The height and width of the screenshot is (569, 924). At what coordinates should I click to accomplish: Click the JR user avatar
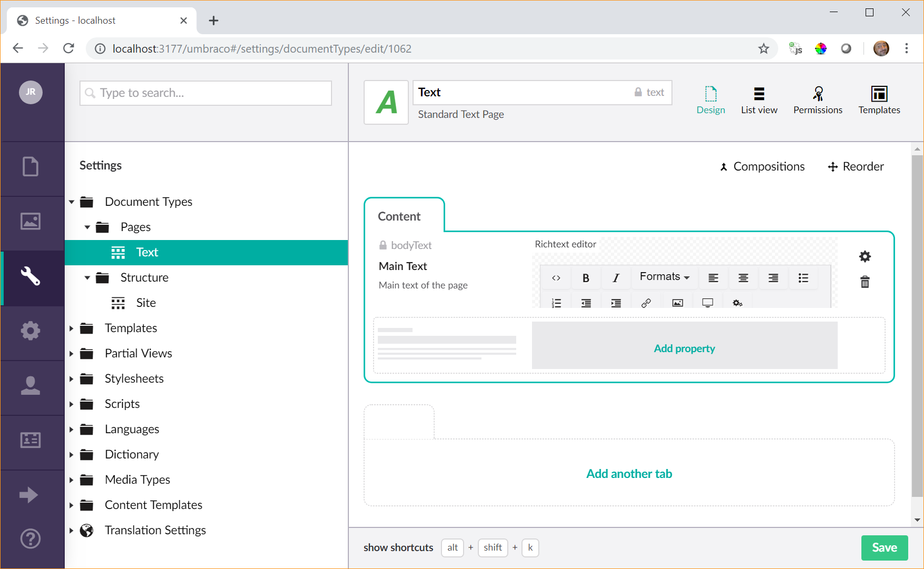point(31,92)
